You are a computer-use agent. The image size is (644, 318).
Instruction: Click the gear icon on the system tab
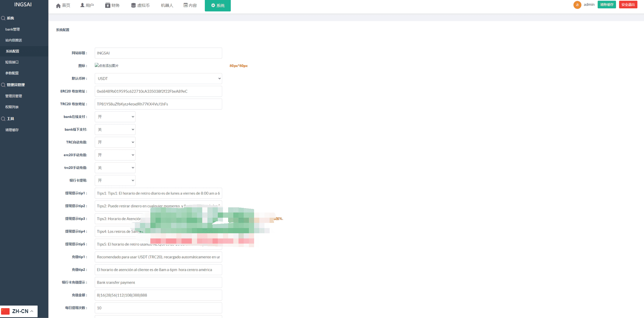coord(213,5)
